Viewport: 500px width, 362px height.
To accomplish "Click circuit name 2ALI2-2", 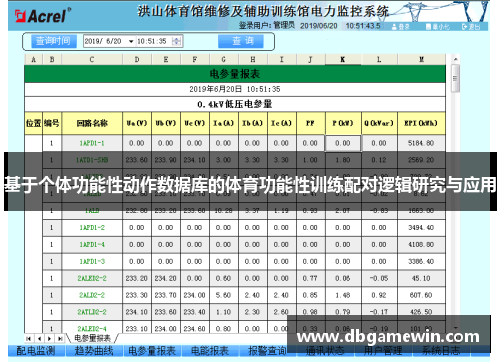I will click(x=92, y=295).
